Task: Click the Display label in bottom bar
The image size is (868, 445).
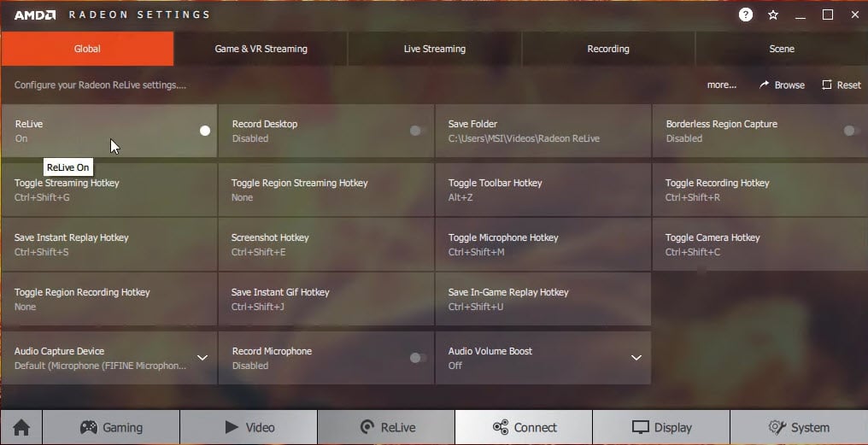Action: point(673,428)
